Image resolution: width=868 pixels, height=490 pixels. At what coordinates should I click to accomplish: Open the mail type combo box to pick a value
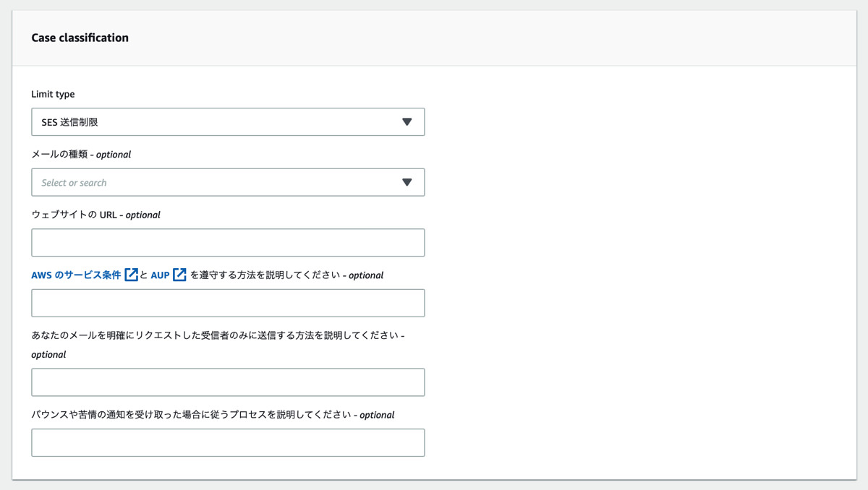(x=217, y=182)
